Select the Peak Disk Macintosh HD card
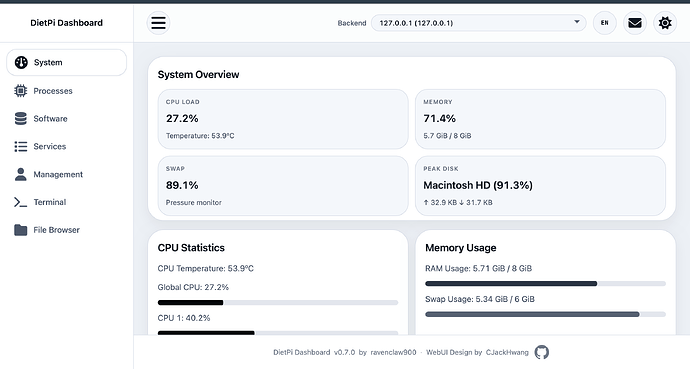This screenshot has width=690, height=369. (x=540, y=186)
